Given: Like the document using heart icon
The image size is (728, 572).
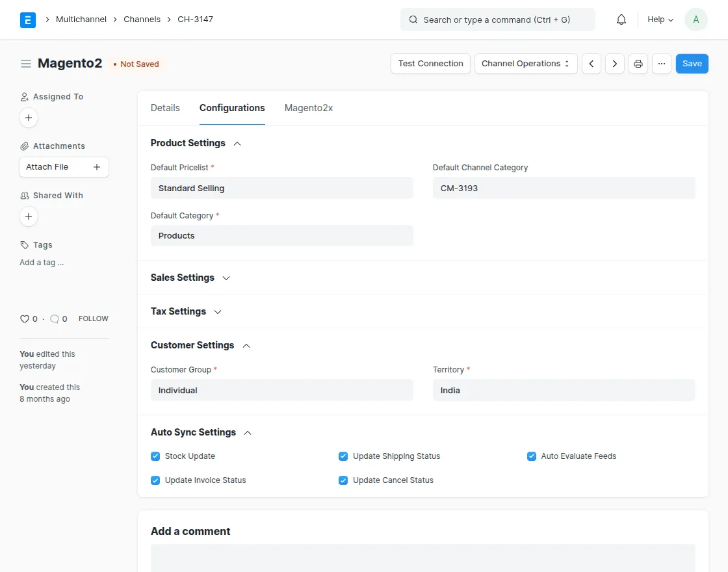Looking at the screenshot, I should pos(24,318).
